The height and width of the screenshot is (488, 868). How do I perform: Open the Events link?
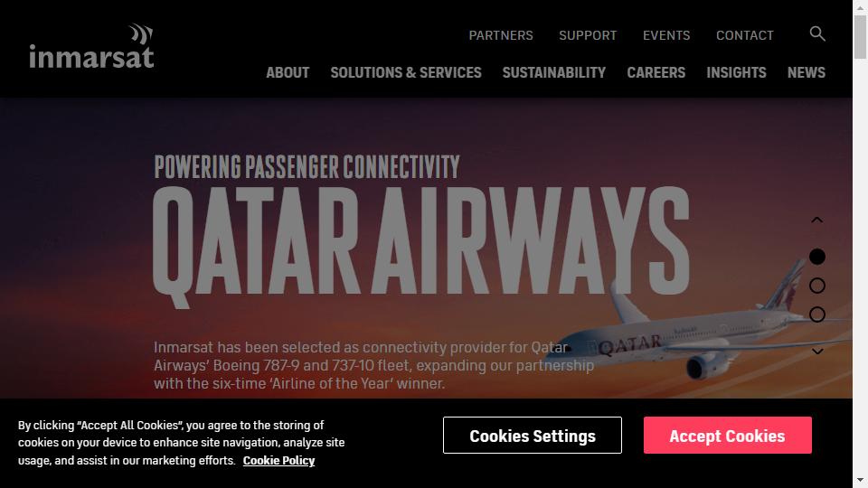pyautogui.click(x=666, y=35)
